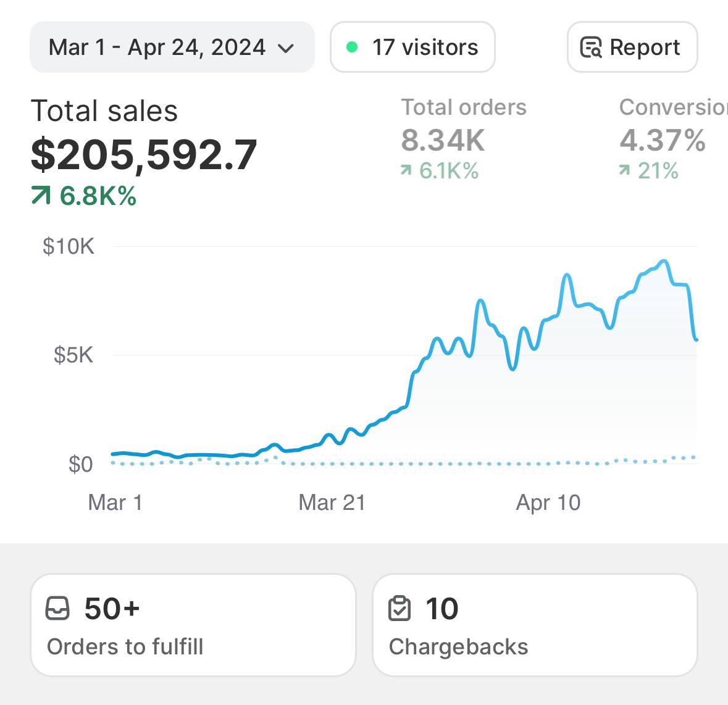Click the trend arrow beside 6.1K%

(x=406, y=170)
